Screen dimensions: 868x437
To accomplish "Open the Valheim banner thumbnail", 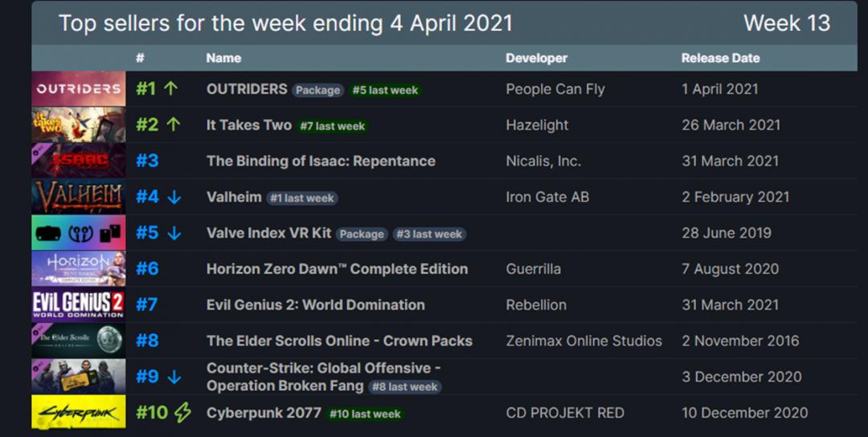I will [79, 197].
